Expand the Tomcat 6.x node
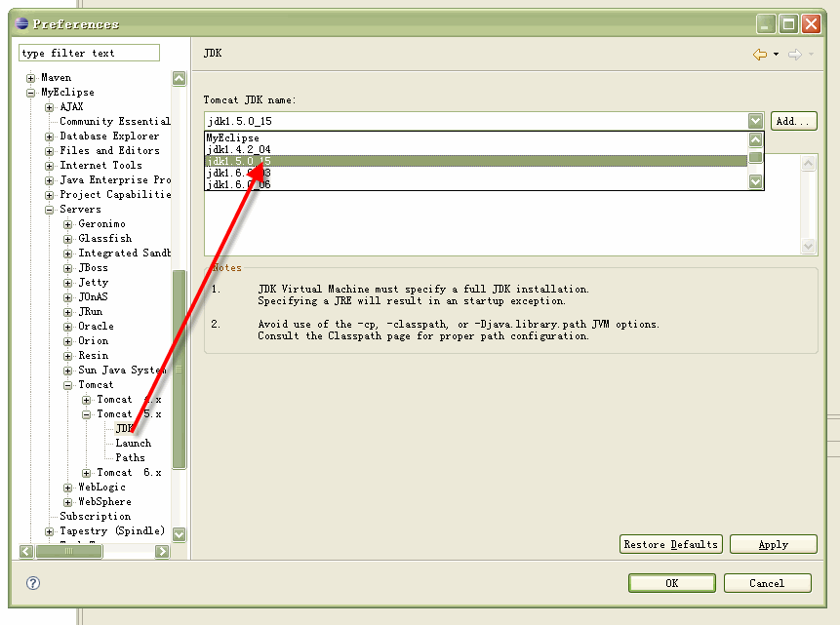This screenshot has height=625, width=840. click(86, 473)
